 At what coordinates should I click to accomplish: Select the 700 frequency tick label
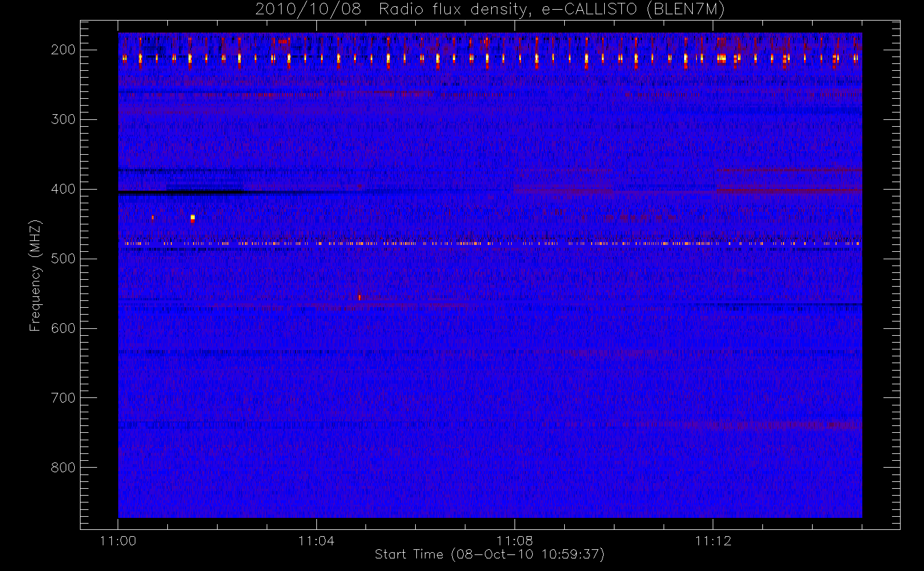(x=63, y=398)
